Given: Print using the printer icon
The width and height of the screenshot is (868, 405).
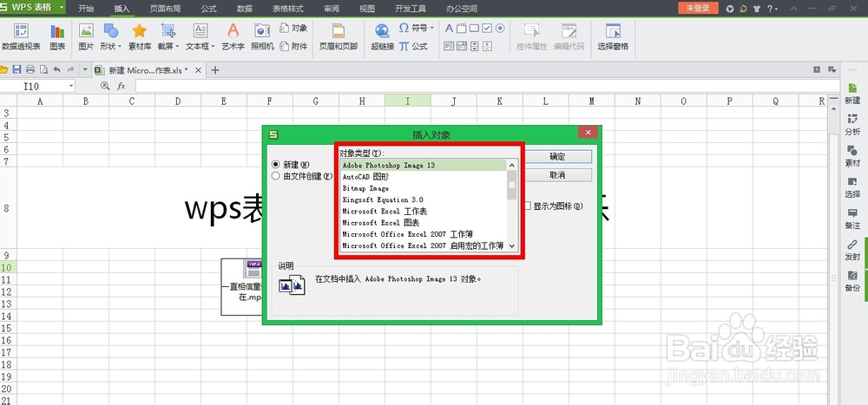Looking at the screenshot, I should point(30,69).
